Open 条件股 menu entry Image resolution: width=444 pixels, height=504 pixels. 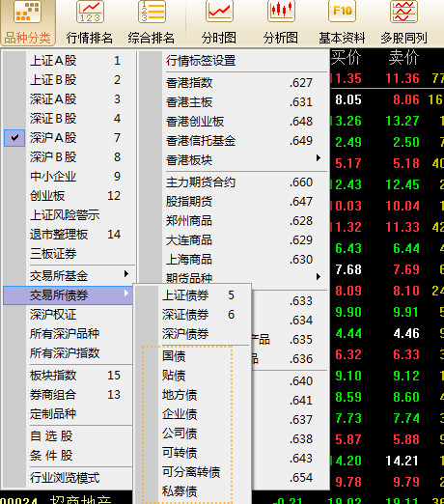click(69, 456)
